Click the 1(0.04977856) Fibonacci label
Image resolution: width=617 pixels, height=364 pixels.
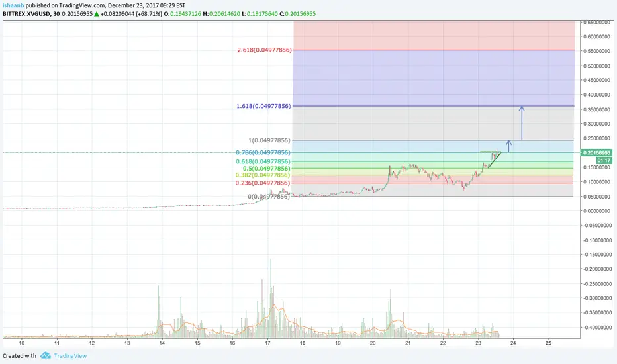pos(269,140)
